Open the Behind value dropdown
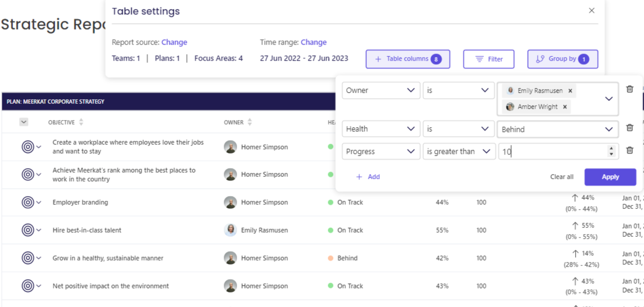 tap(557, 129)
